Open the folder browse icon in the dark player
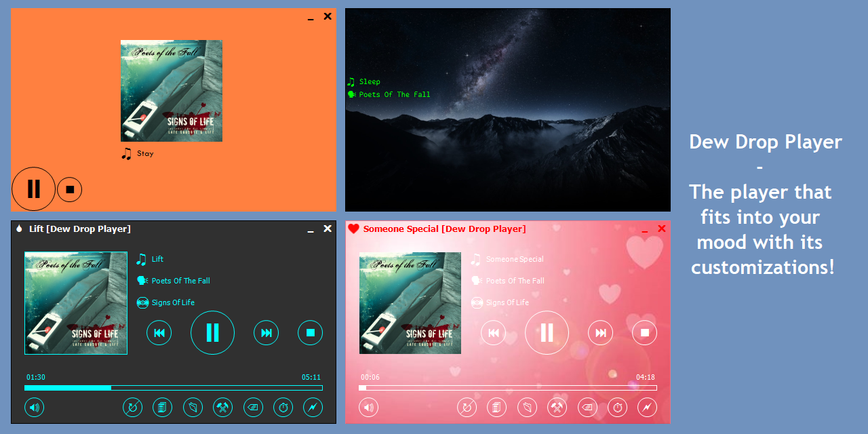Image resolution: width=868 pixels, height=434 pixels. [193, 408]
